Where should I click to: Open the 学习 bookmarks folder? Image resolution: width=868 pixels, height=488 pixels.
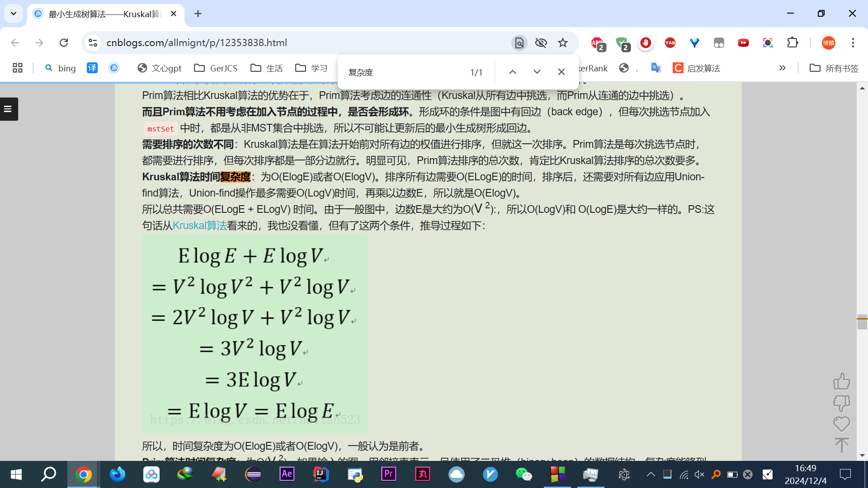pyautogui.click(x=311, y=68)
